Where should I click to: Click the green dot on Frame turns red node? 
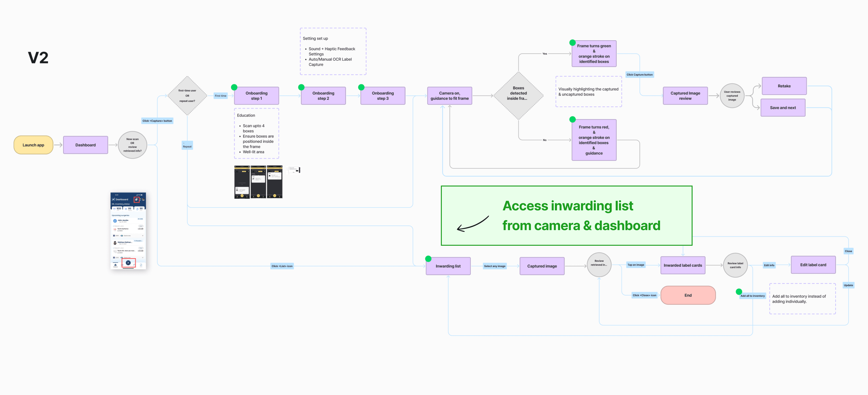click(x=573, y=119)
